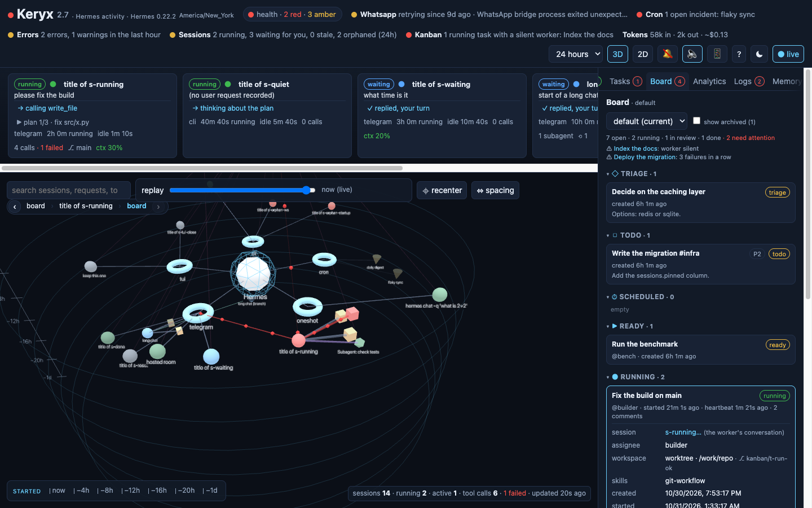Image resolution: width=812 pixels, height=508 pixels.
Task: Select the tui torus node
Action: tap(180, 266)
